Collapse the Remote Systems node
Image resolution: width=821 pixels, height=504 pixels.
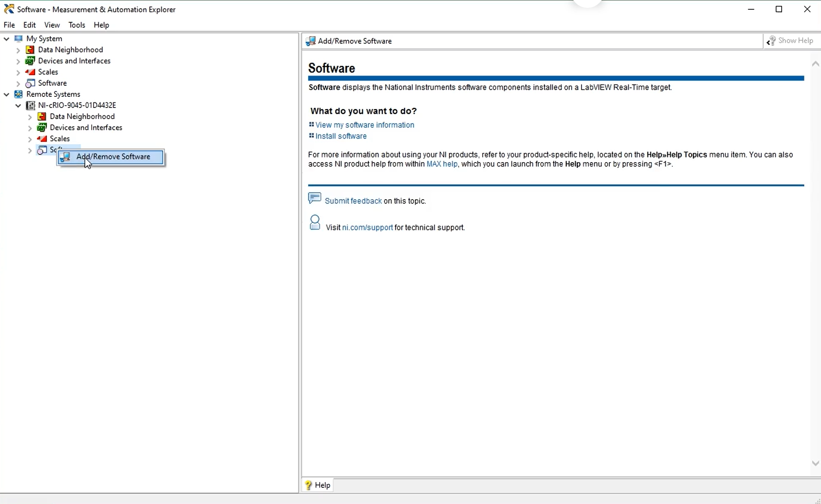tap(6, 94)
